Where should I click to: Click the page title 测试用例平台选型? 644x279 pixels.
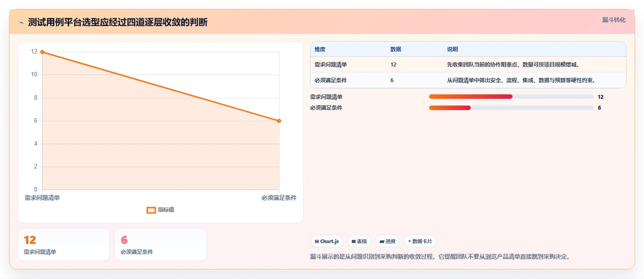point(118,22)
